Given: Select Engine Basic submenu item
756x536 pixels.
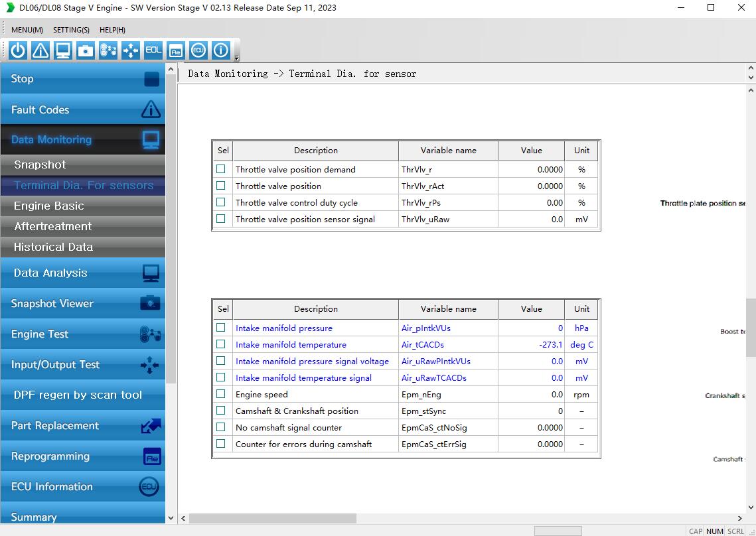Looking at the screenshot, I should pos(83,206).
